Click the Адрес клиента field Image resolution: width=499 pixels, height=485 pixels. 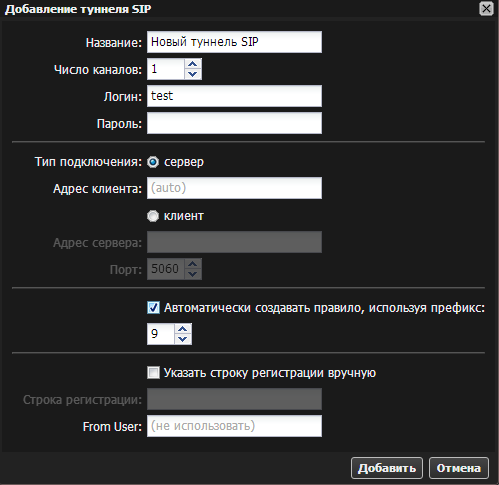234,188
